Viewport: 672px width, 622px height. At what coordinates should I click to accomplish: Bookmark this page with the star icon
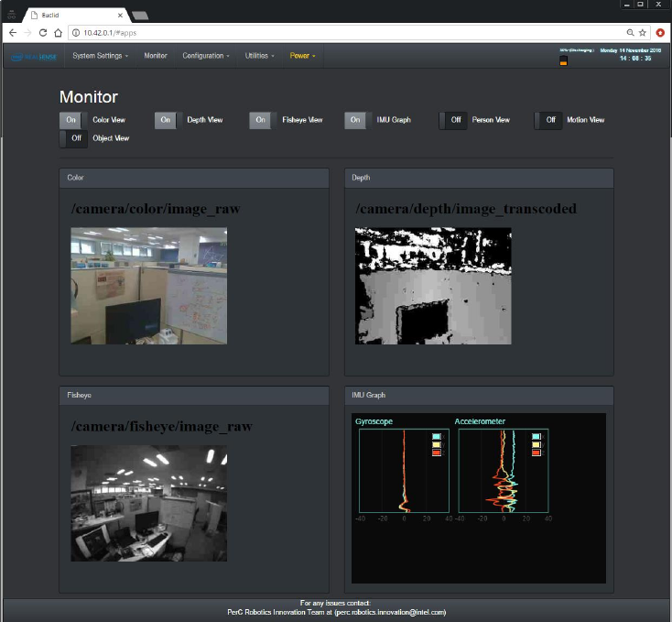coord(643,32)
